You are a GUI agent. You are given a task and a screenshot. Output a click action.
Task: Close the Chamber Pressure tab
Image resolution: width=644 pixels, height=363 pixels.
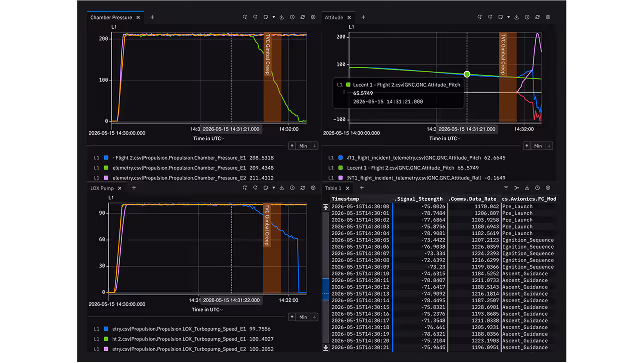coord(138,17)
